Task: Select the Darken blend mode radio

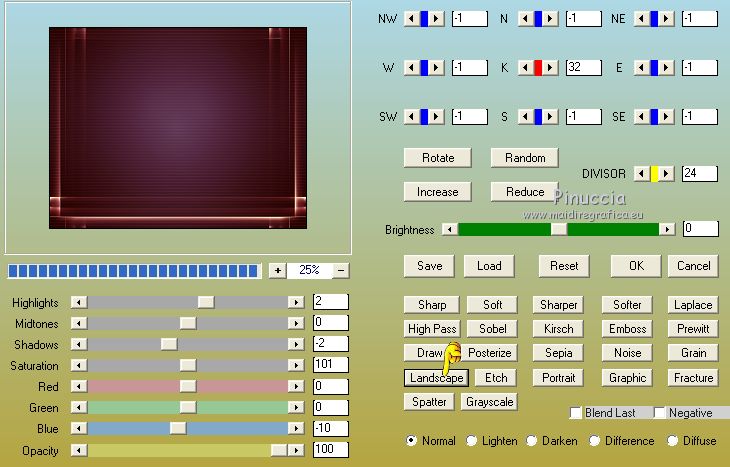Action: click(x=531, y=440)
